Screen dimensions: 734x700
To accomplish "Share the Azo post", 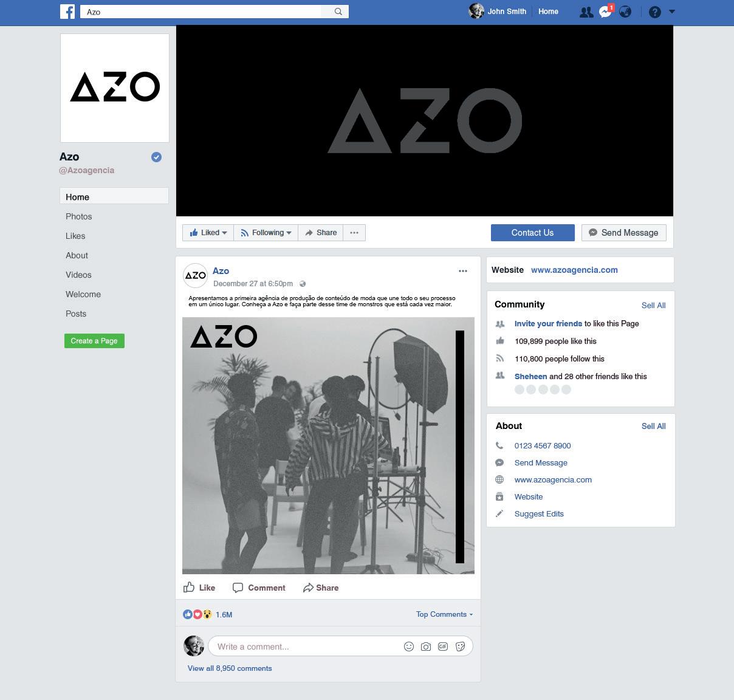I will (x=321, y=588).
